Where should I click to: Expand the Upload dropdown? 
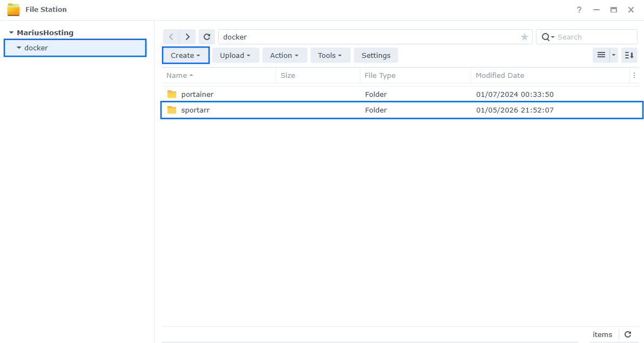click(236, 55)
